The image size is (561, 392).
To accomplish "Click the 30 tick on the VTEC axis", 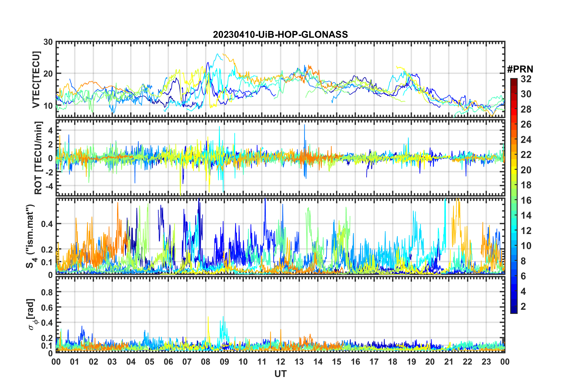I will coord(48,42).
